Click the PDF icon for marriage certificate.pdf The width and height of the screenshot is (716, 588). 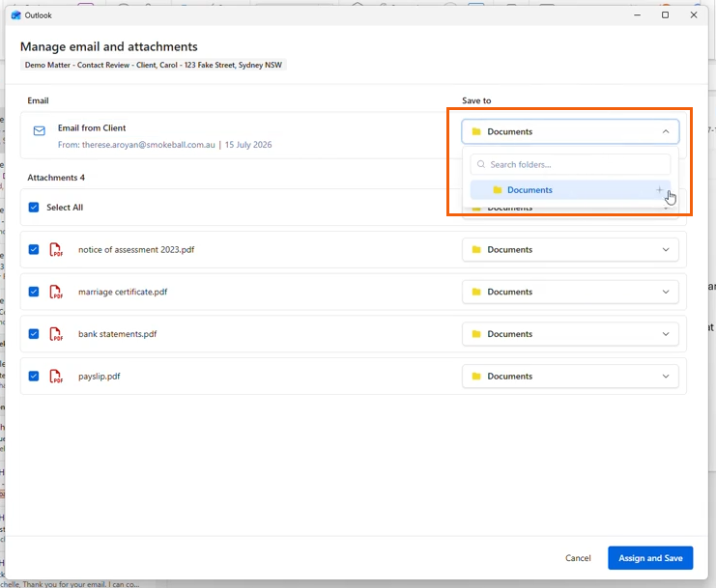[56, 292]
